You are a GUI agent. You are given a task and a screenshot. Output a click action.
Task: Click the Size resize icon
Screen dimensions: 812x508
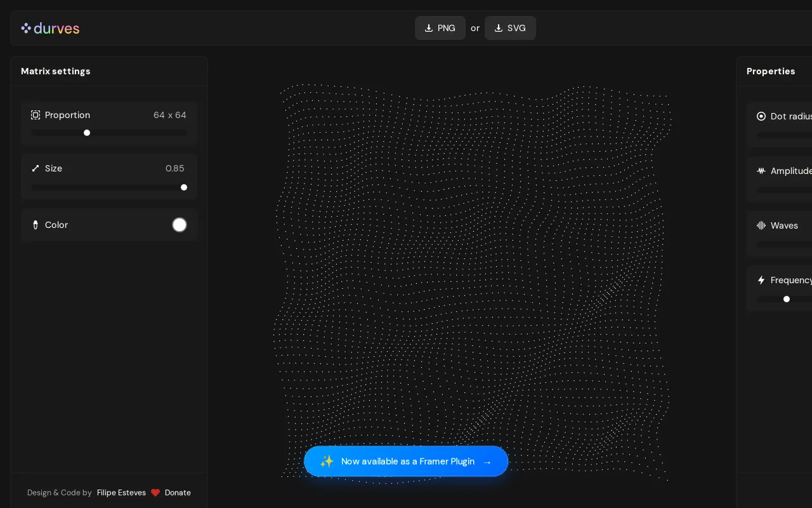pyautogui.click(x=36, y=168)
